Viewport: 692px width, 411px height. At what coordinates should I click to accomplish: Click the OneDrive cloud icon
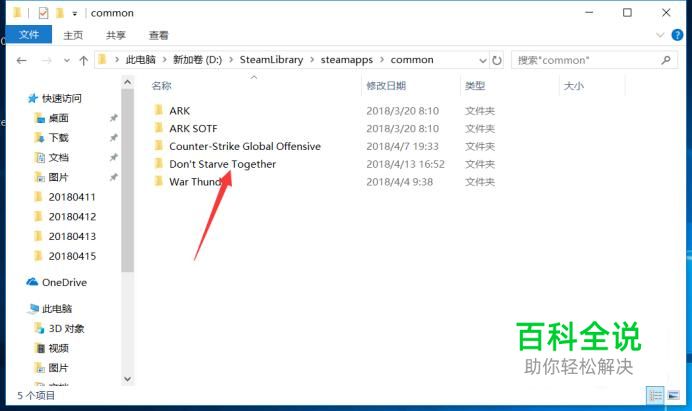pos(32,282)
